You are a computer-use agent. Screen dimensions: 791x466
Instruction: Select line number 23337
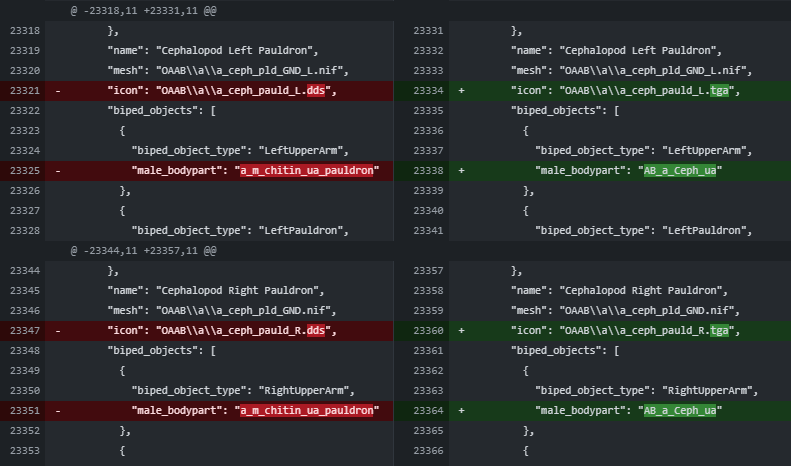428,150
